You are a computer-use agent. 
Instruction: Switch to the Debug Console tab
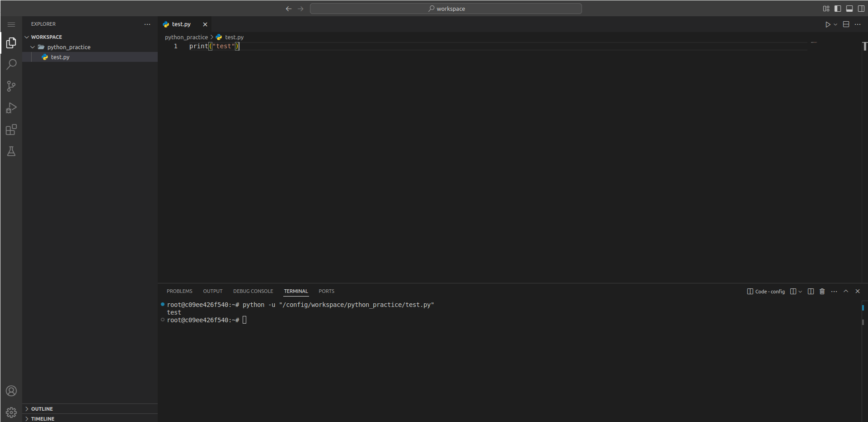click(253, 292)
